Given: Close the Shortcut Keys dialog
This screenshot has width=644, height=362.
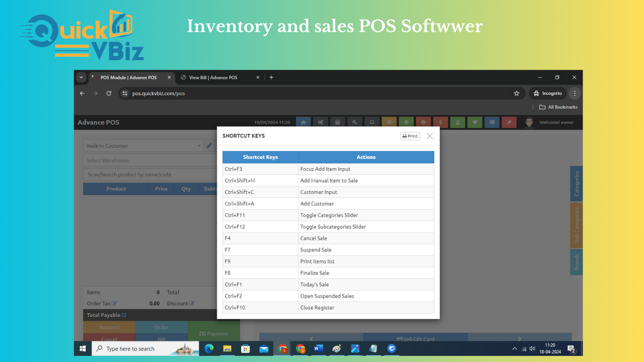Looking at the screenshot, I should [429, 136].
